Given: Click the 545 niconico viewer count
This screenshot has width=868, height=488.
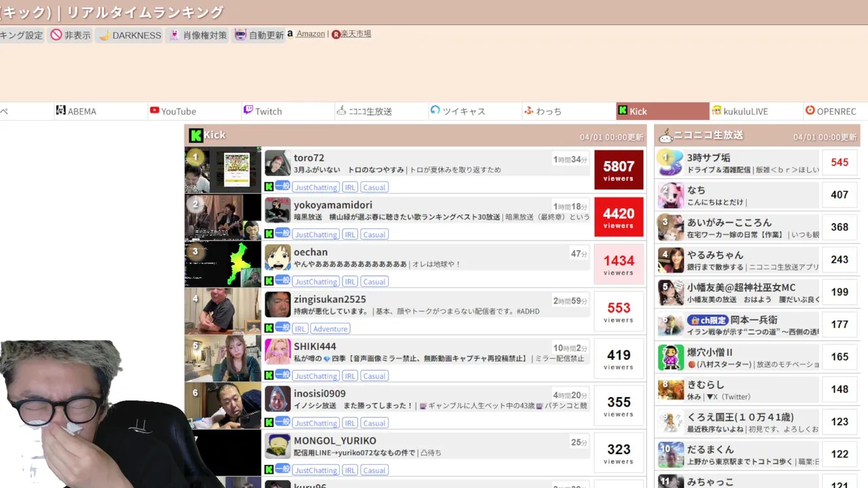Looking at the screenshot, I should (x=840, y=163).
